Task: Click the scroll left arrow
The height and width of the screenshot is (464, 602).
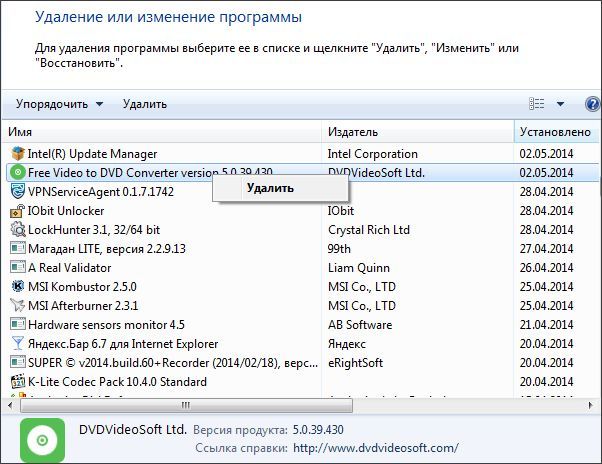Action: 10,405
